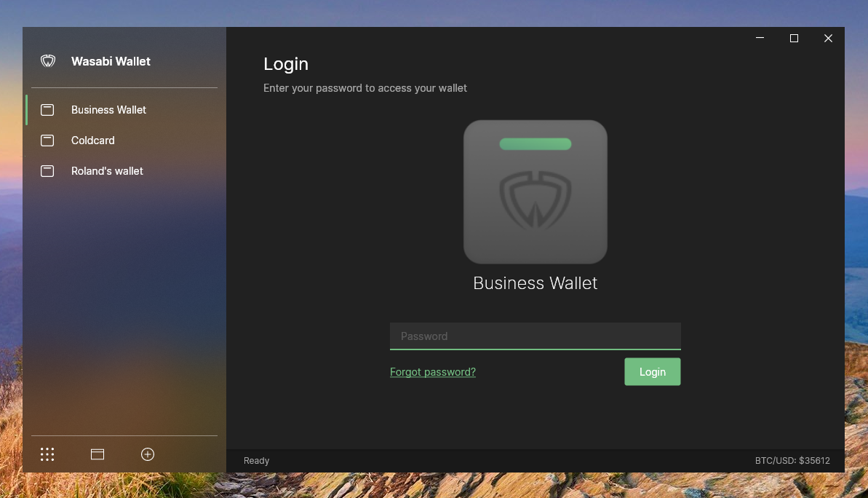This screenshot has width=868, height=498.
Task: Switch to the Coldcard wallet
Action: pos(92,140)
